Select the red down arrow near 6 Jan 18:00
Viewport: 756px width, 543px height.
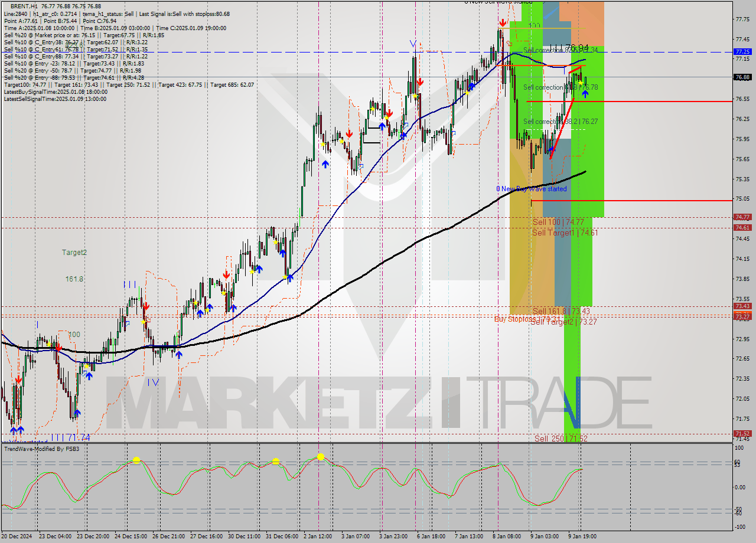coord(419,81)
